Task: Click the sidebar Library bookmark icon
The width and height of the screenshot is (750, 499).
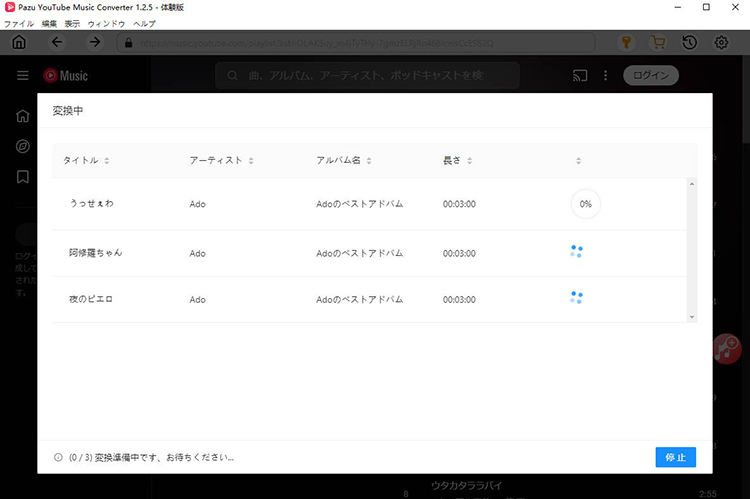Action: coord(22,177)
